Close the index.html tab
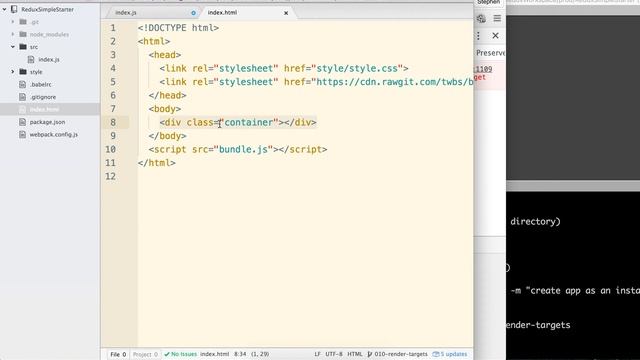640x360 pixels. tap(286, 13)
